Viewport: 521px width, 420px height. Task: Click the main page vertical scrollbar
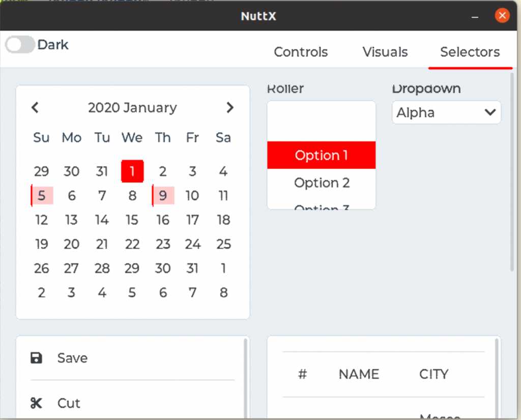[512, 173]
